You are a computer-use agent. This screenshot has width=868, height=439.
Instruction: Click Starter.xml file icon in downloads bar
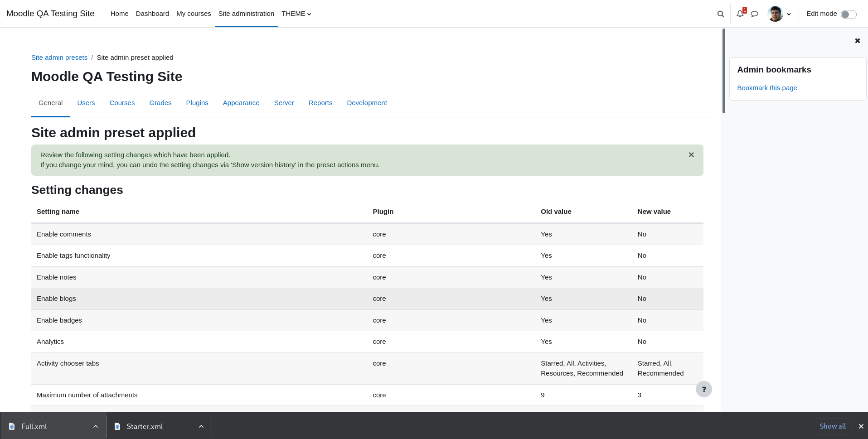point(117,426)
